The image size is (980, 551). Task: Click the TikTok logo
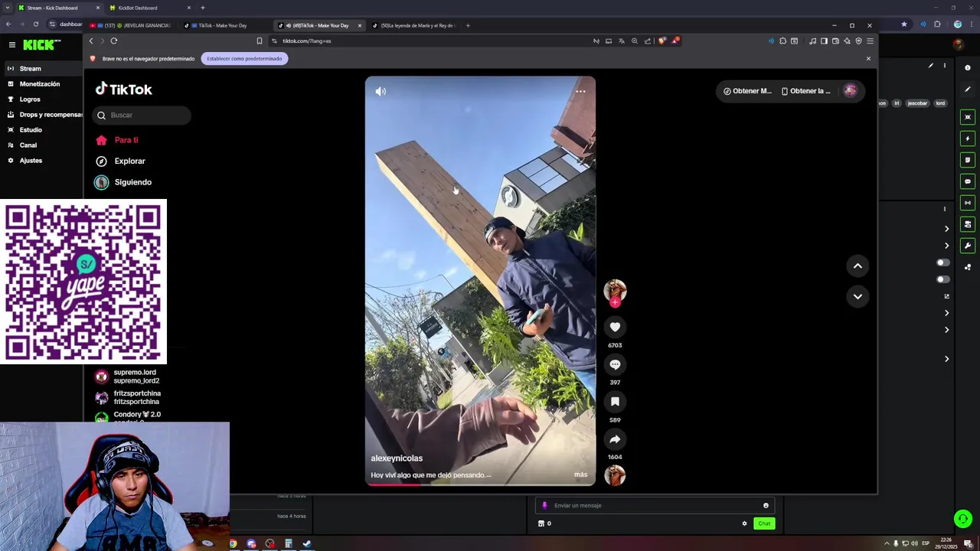[x=123, y=89]
